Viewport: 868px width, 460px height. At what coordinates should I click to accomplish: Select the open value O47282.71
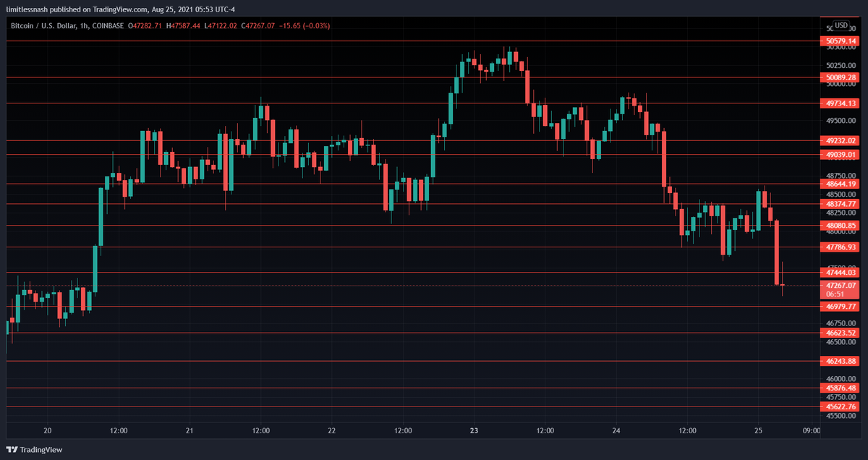146,26
